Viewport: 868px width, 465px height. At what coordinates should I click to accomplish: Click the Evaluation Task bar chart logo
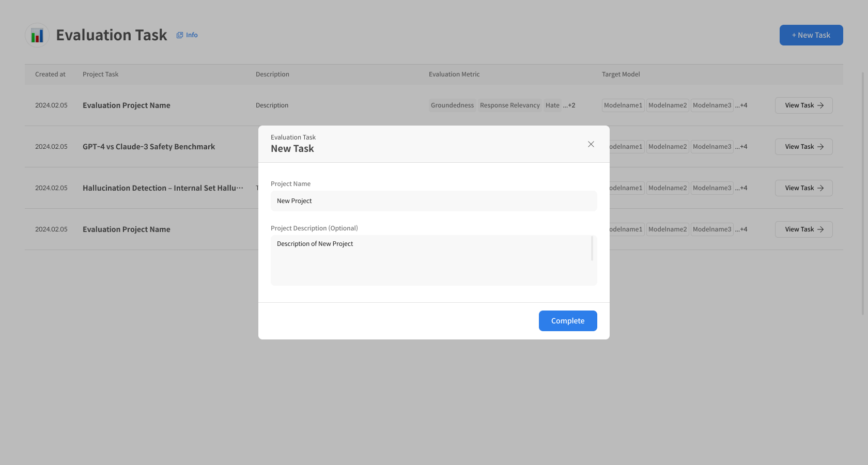37,35
